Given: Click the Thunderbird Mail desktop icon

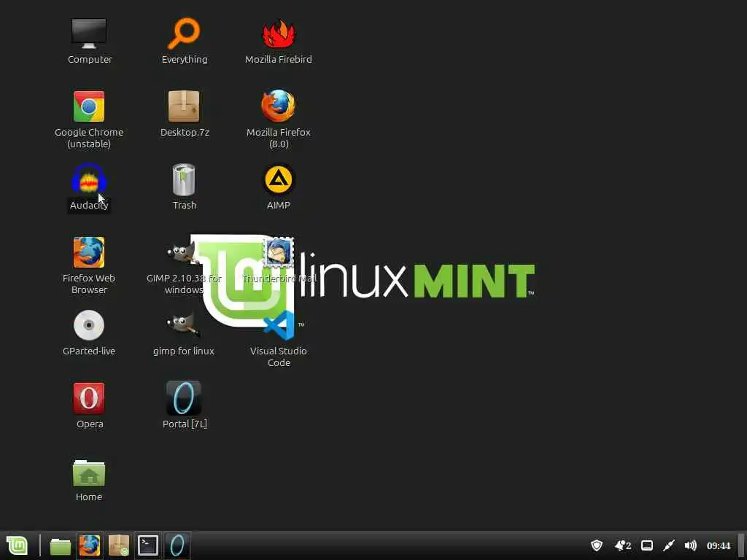Looking at the screenshot, I should [279, 252].
